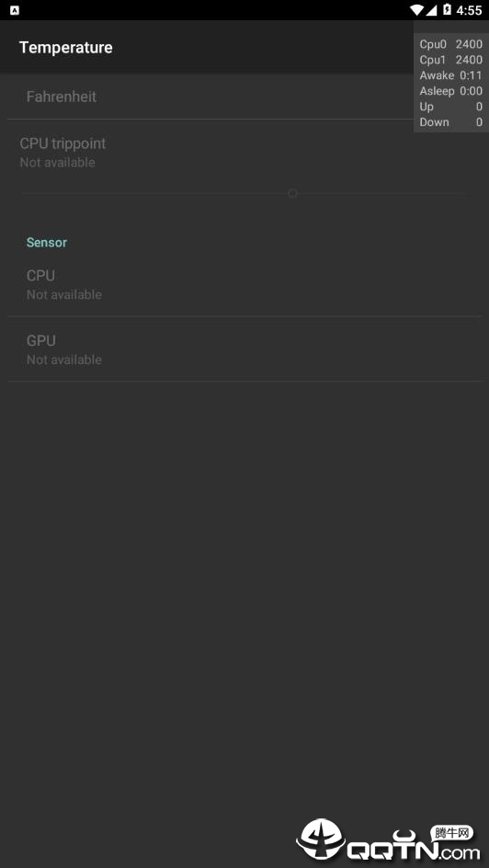
Task: Tap the battery charging icon
Action: pos(447,10)
